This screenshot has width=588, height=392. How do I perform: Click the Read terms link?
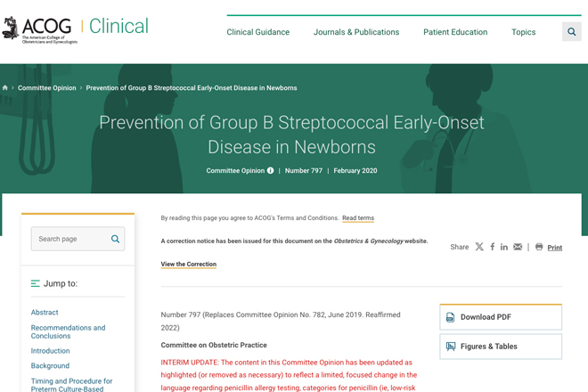point(358,218)
